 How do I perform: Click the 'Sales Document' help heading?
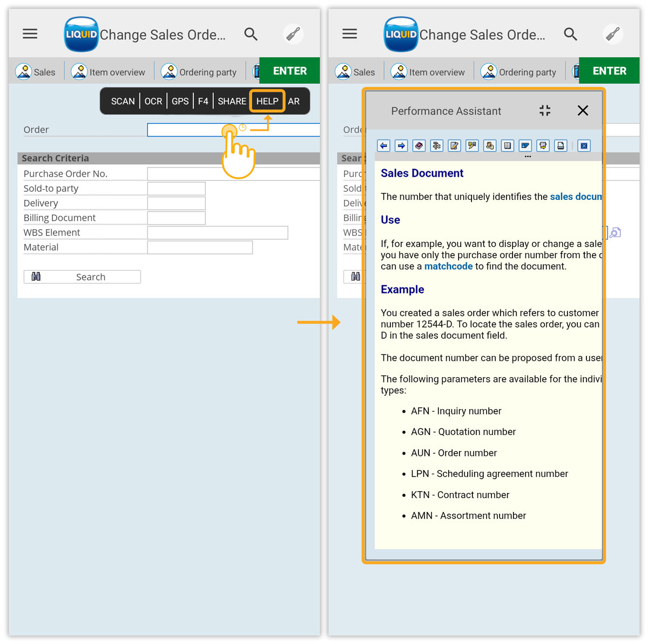click(x=422, y=173)
